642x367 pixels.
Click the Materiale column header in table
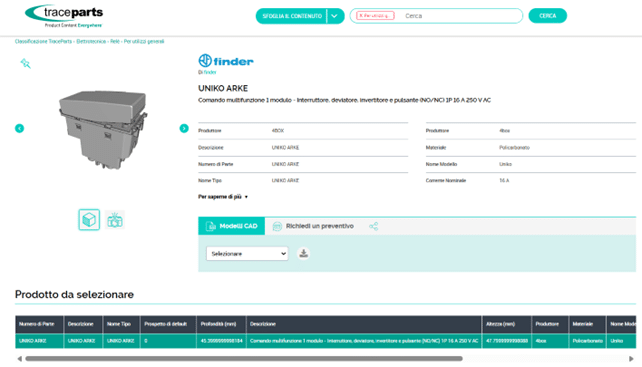[x=587, y=324]
